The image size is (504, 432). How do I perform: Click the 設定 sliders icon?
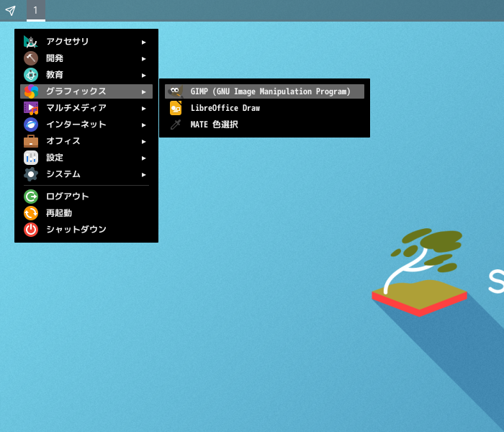(31, 158)
